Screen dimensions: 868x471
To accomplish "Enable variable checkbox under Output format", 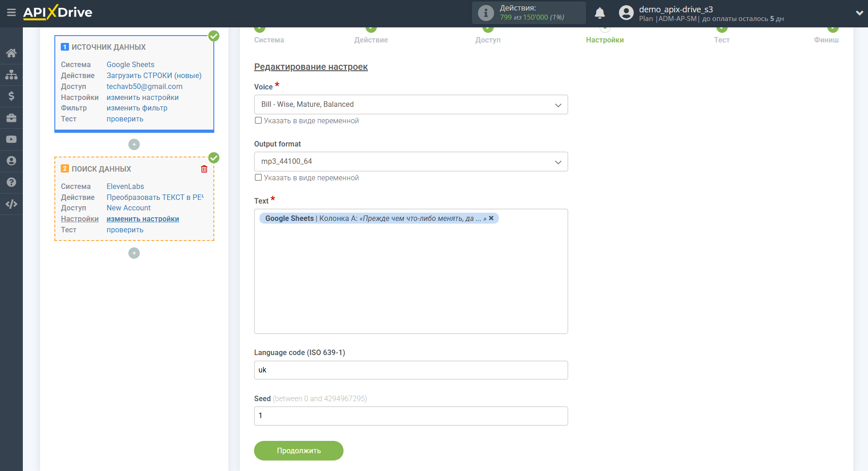I will coord(259,178).
